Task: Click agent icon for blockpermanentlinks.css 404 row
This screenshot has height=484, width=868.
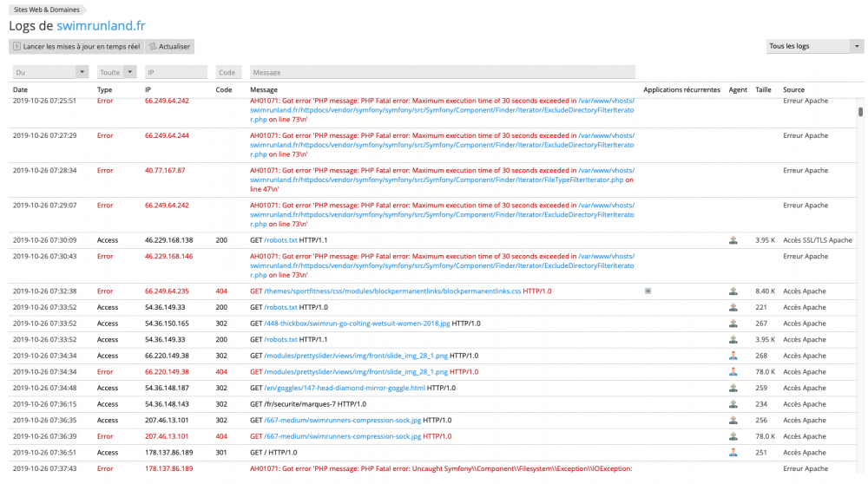Action: click(733, 291)
